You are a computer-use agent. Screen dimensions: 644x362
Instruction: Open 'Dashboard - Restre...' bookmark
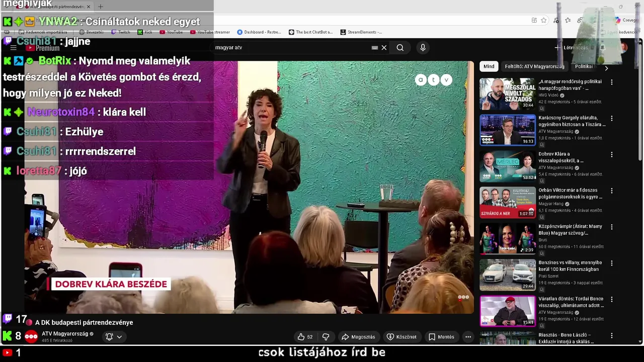(x=259, y=32)
